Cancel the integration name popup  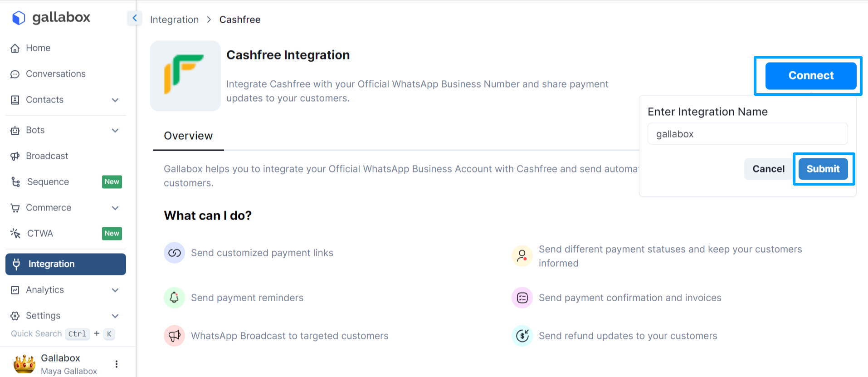point(768,169)
